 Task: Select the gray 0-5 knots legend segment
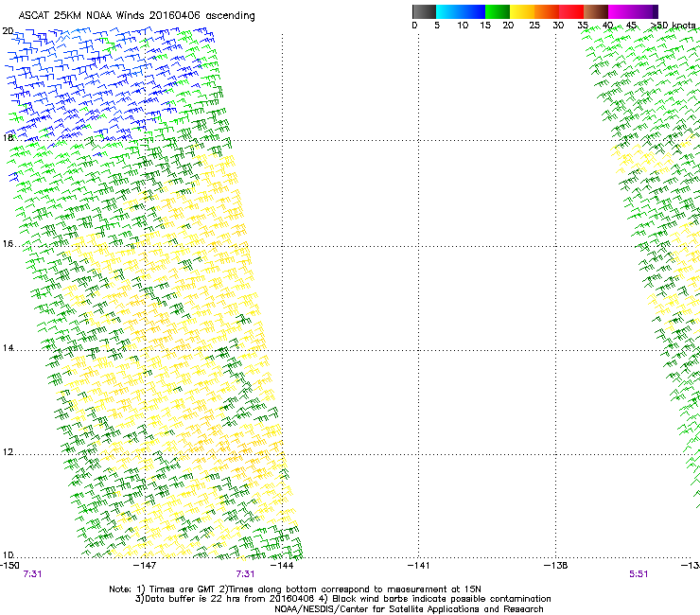(424, 11)
